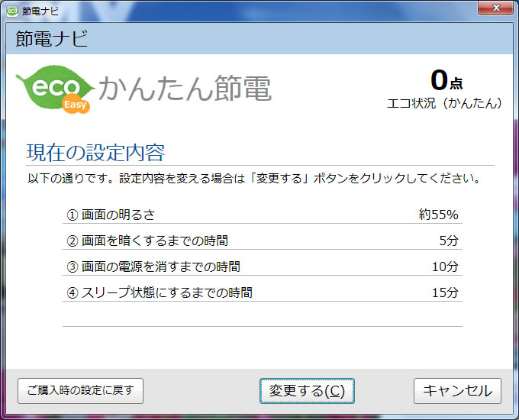The height and width of the screenshot is (420, 519).
Task: Select the ① 画面の明るさ row label
Action: (115, 215)
